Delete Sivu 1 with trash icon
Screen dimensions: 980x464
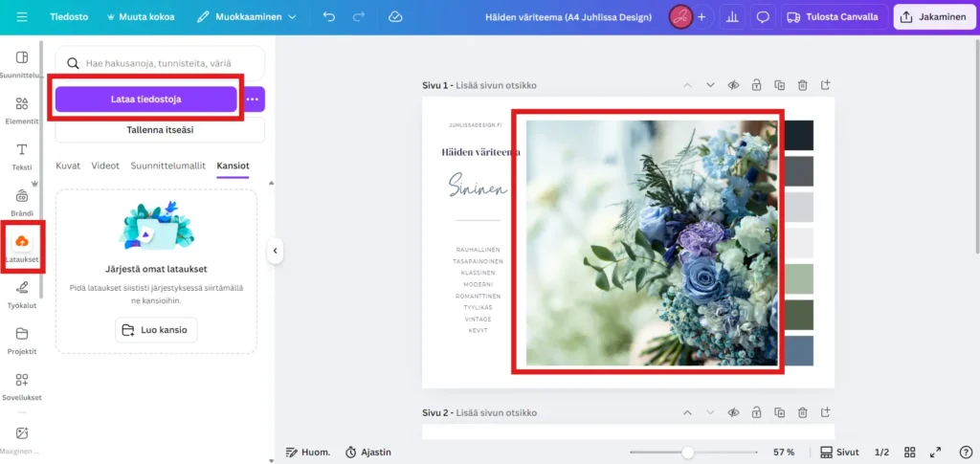coord(803,85)
